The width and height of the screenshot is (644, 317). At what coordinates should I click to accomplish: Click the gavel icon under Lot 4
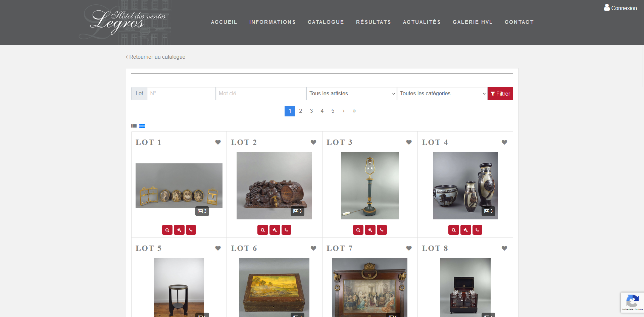(x=466, y=230)
